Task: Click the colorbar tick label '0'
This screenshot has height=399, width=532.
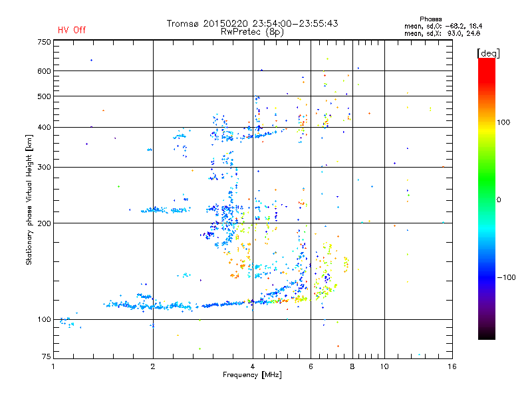Action: (x=499, y=200)
